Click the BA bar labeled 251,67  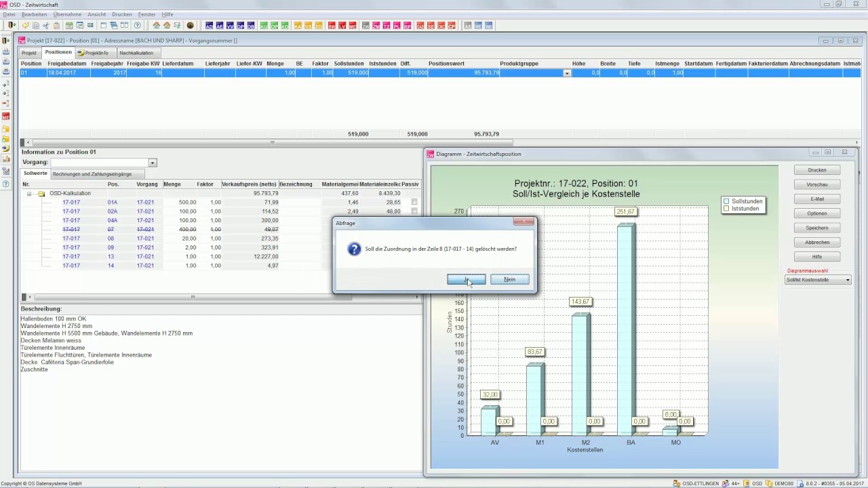pyautogui.click(x=626, y=329)
